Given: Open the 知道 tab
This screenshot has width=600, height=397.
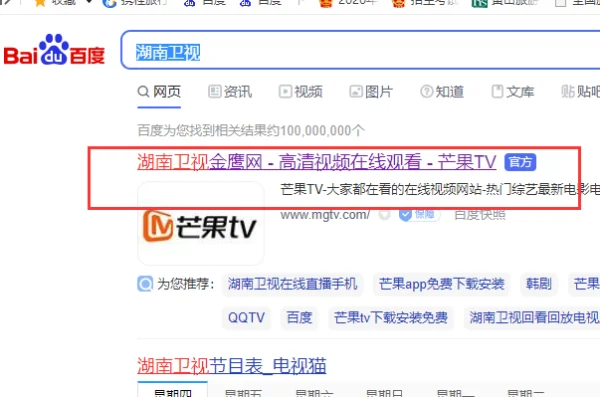Looking at the screenshot, I should [442, 92].
